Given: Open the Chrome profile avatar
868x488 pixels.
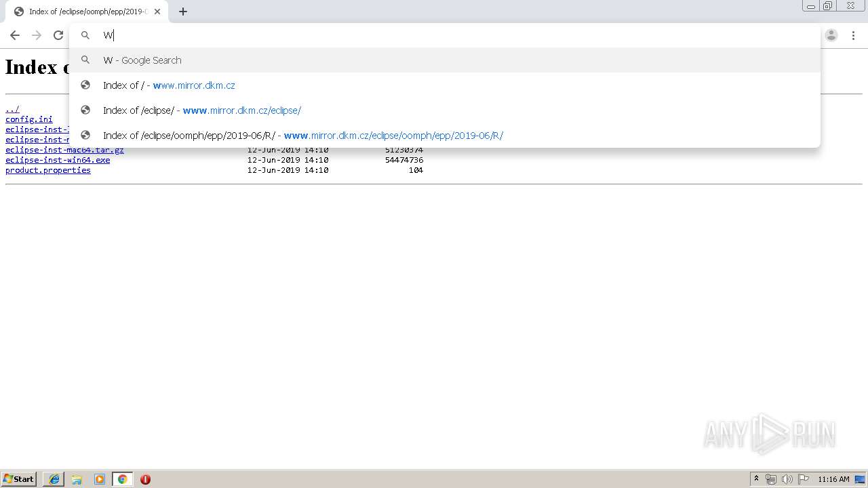Looking at the screenshot, I should click(x=831, y=35).
